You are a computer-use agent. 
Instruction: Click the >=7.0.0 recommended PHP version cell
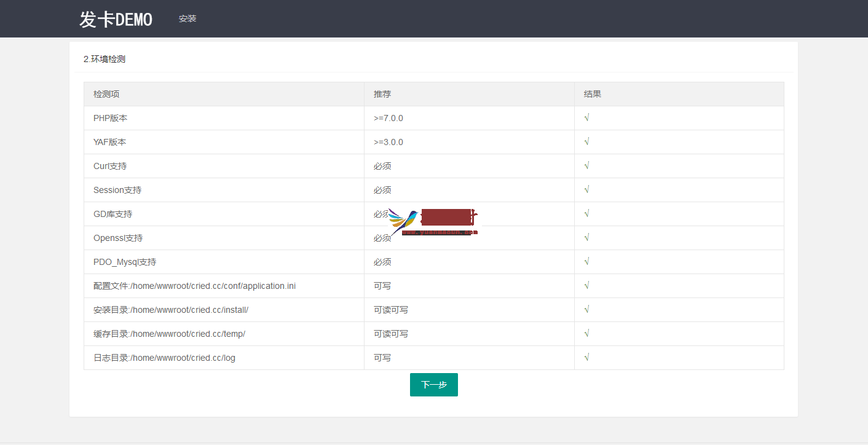(389, 118)
